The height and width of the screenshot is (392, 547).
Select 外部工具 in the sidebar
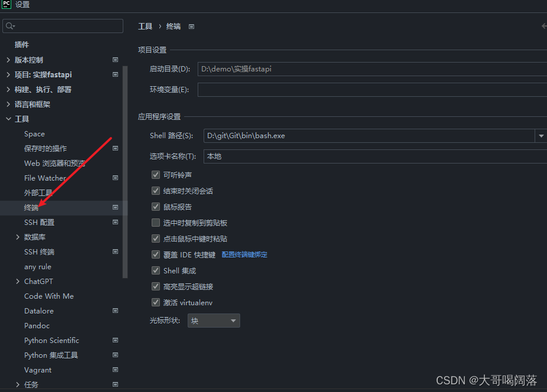point(38,192)
